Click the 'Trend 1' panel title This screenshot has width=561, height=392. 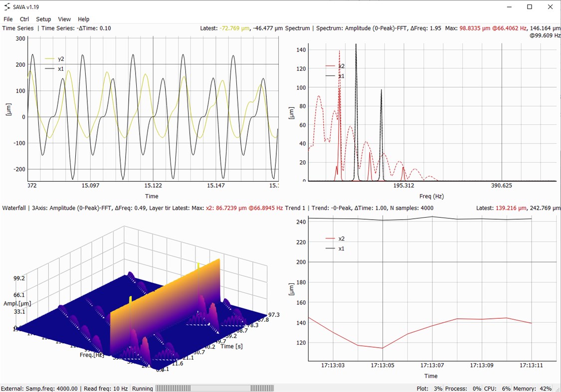tap(295, 208)
